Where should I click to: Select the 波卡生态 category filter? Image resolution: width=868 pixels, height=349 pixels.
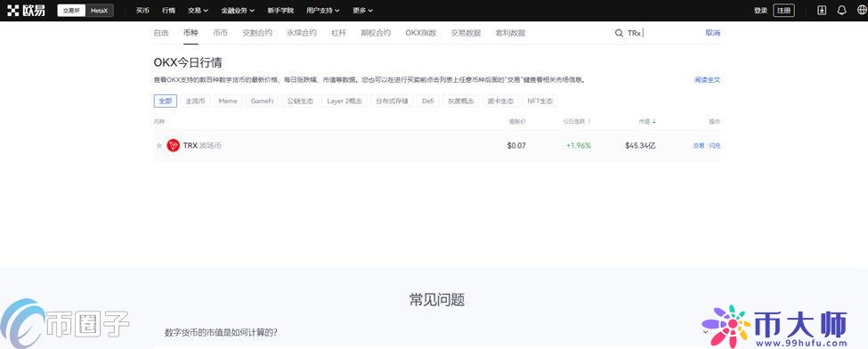point(501,101)
